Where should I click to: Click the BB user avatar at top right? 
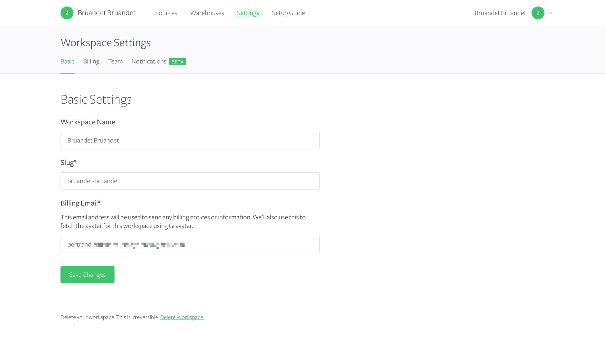pyautogui.click(x=538, y=13)
